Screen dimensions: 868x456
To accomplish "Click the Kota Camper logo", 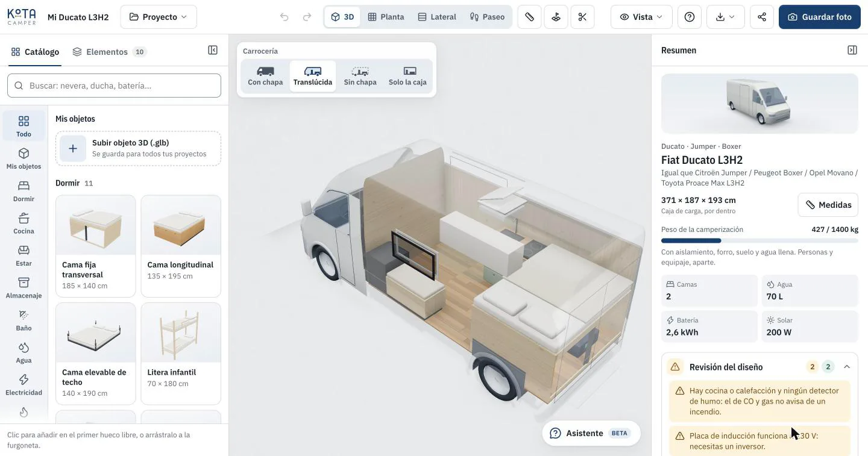I will coord(22,17).
